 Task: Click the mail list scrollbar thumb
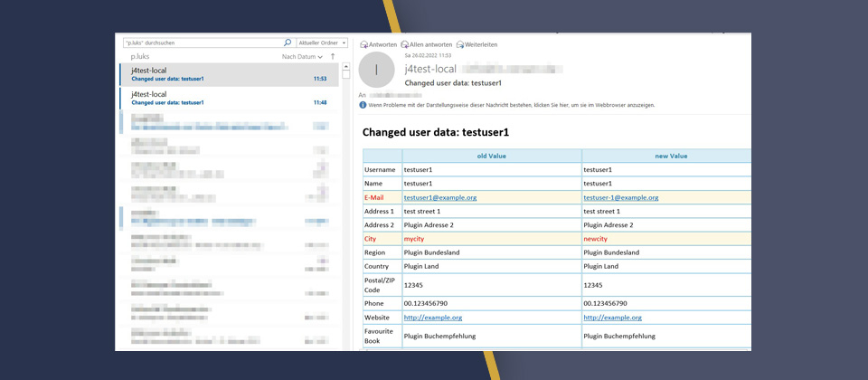click(346, 74)
